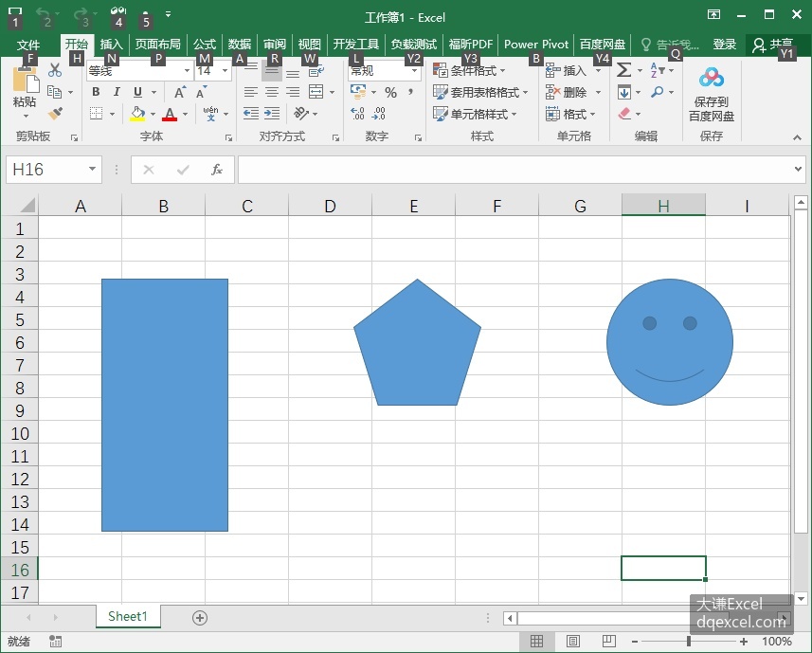812x653 pixels.
Task: Apply comma style format
Action: 410,93
